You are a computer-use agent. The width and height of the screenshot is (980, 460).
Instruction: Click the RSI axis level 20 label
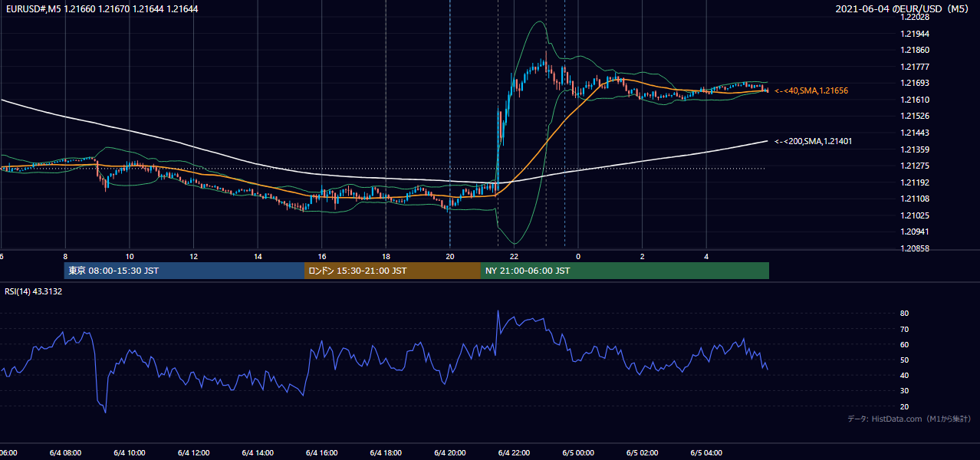[905, 406]
